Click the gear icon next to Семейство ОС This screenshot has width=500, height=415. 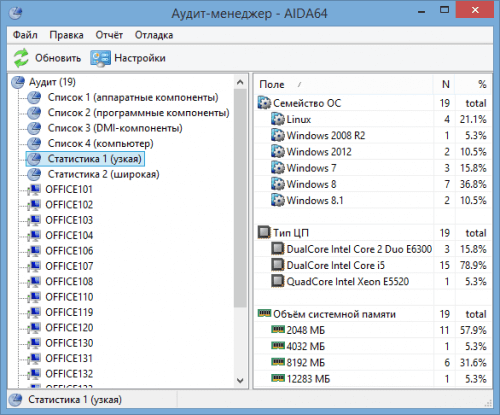tap(264, 103)
